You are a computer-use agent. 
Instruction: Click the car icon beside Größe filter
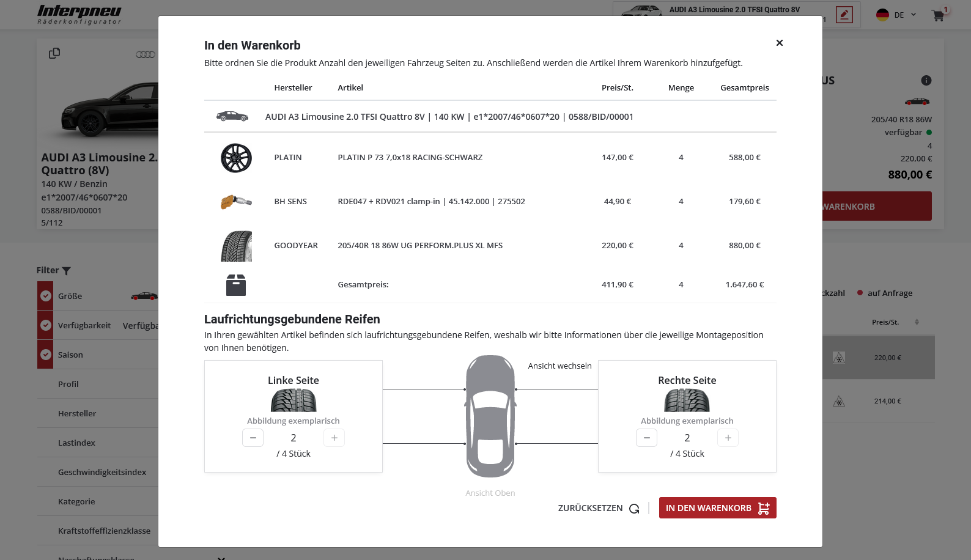click(x=144, y=296)
